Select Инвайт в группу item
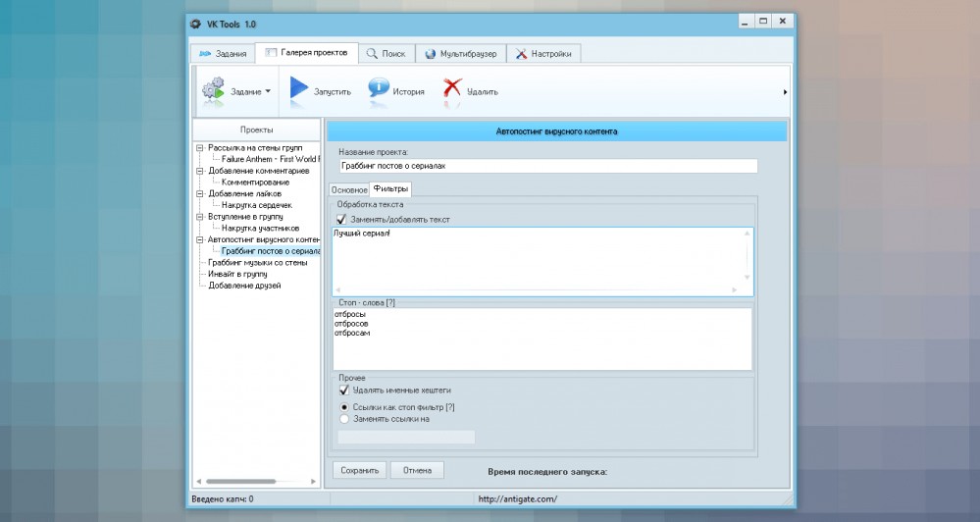 click(x=237, y=274)
